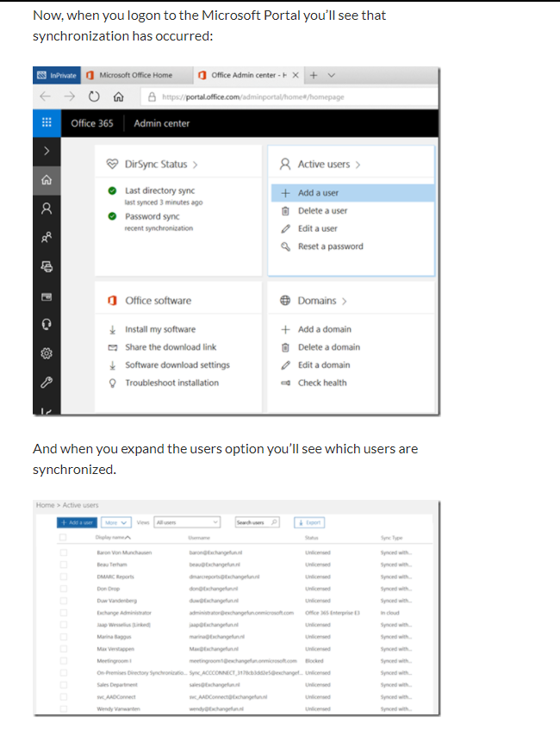Click the browser home icon
Screen dimensions: 560x736
pyautogui.click(x=119, y=97)
